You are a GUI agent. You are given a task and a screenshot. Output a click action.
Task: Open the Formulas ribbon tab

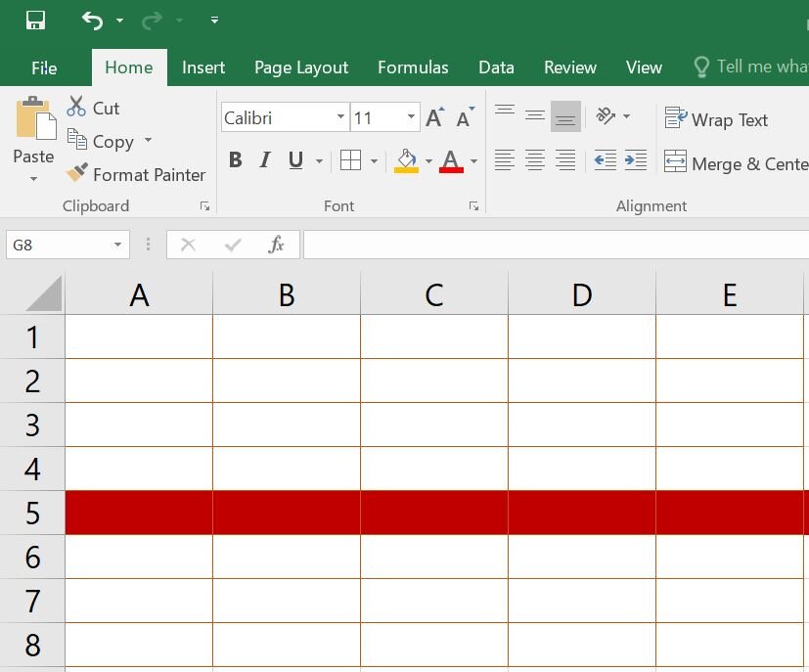pos(413,67)
